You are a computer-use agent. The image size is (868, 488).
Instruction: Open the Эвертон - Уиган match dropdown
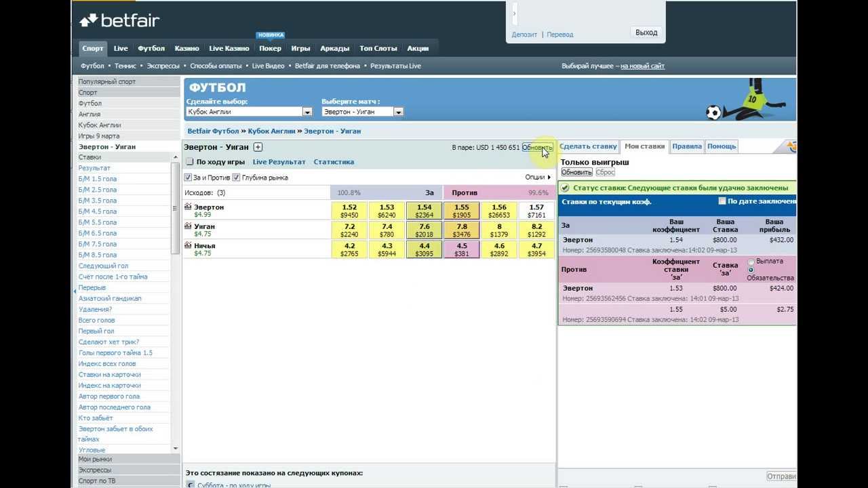[x=398, y=112]
